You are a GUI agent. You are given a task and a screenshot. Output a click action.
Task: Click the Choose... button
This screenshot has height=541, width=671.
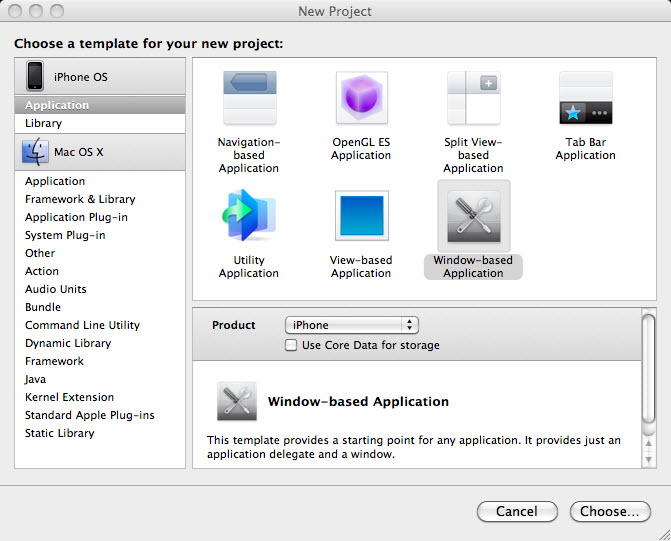pos(610,511)
